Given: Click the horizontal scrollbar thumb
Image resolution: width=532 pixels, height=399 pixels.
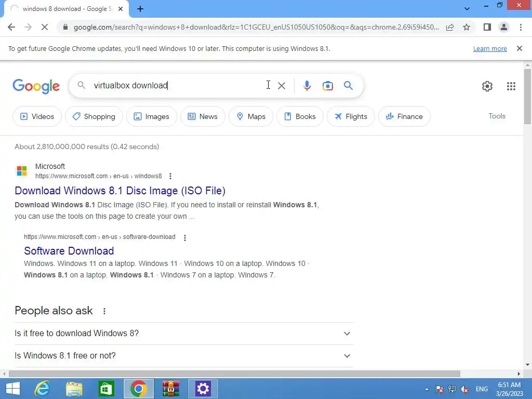Looking at the screenshot, I should pyautogui.click(x=234, y=374).
